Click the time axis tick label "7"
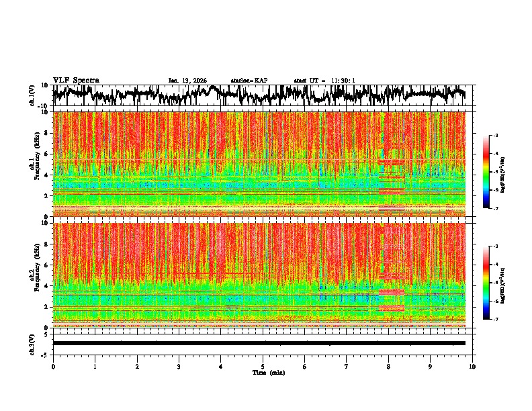The width and height of the screenshot is (532, 411). point(347,367)
